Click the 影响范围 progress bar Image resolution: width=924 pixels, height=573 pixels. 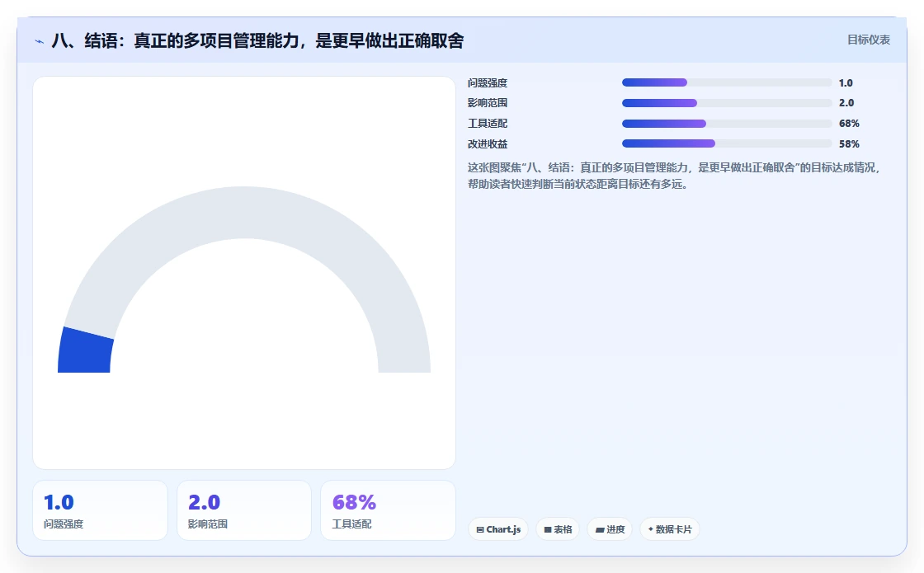[727, 103]
